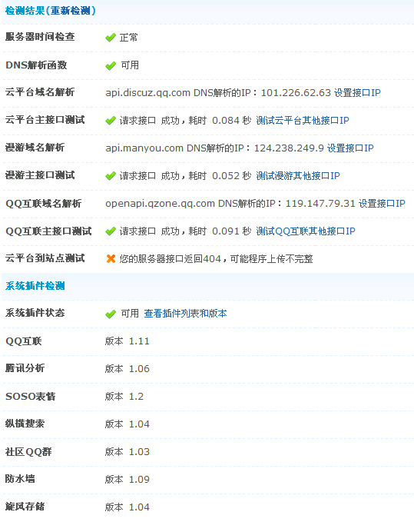This screenshot has width=414, height=532.
Task: Click the 系统插件状态 row label
Action: [x=35, y=313]
